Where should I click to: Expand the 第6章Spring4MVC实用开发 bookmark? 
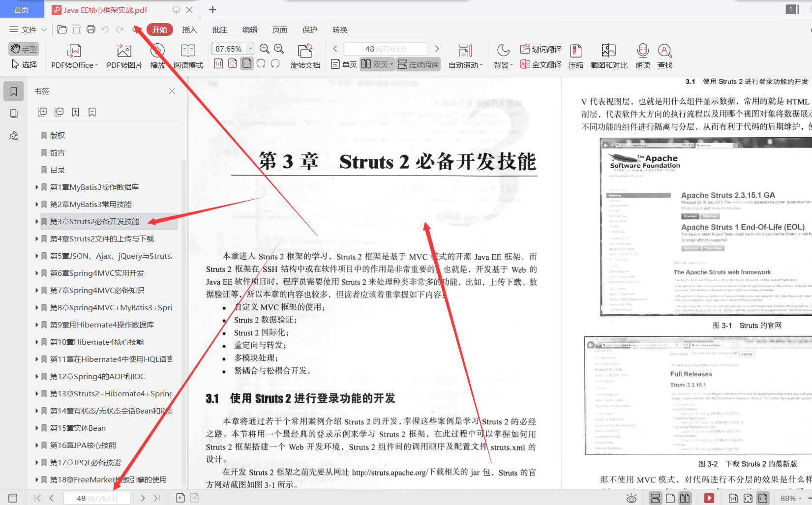point(37,273)
